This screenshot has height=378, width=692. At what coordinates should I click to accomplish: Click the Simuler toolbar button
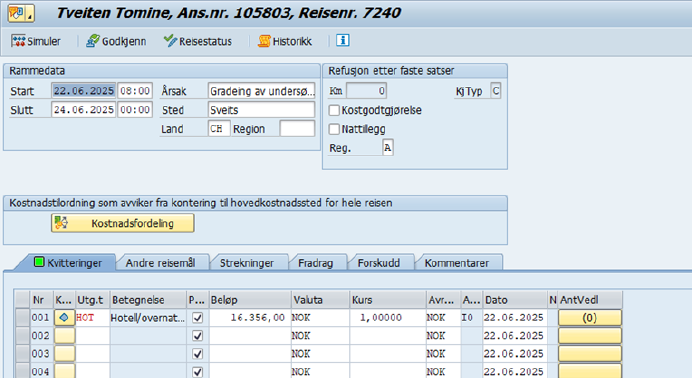(36, 41)
